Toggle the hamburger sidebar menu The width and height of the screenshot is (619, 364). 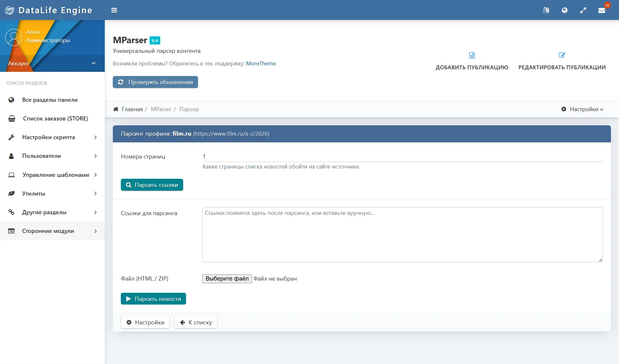click(x=114, y=10)
